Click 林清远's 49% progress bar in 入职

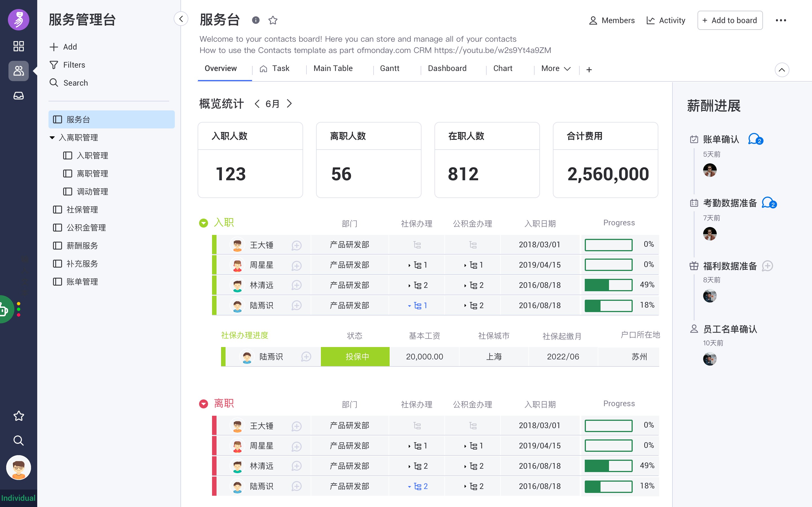[608, 285]
